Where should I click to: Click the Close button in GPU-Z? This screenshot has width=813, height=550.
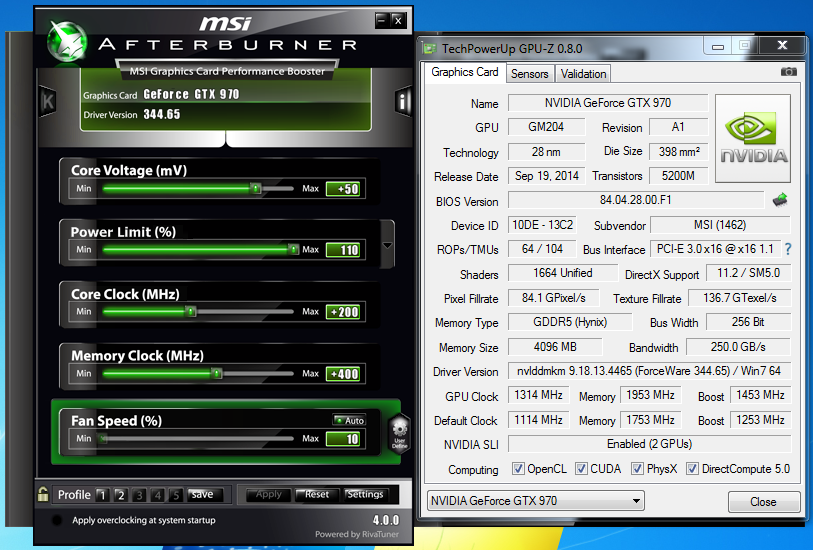coord(764,502)
